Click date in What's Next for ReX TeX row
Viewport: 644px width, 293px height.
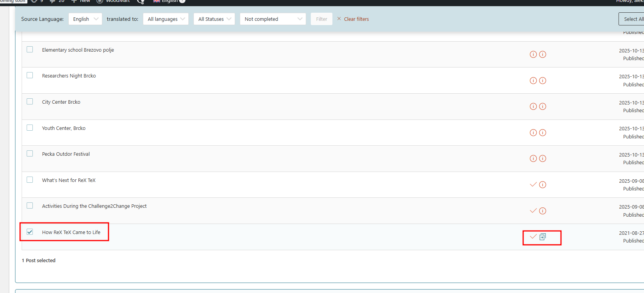(631, 181)
